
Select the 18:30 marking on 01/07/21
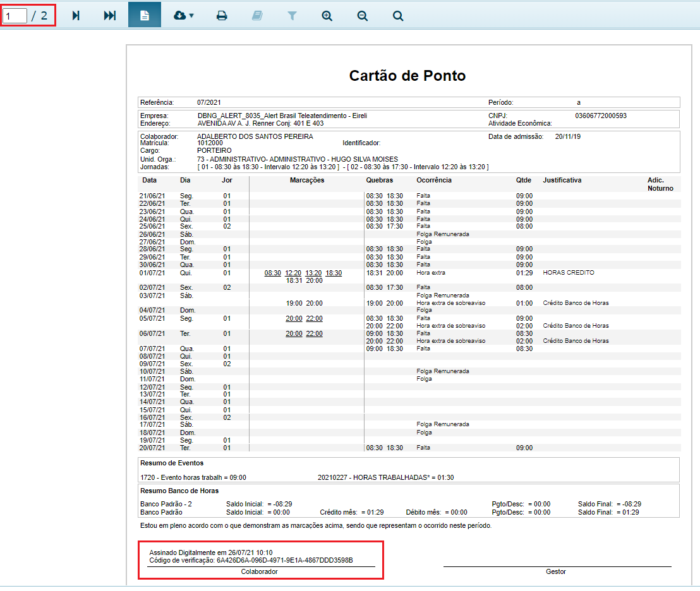point(334,273)
